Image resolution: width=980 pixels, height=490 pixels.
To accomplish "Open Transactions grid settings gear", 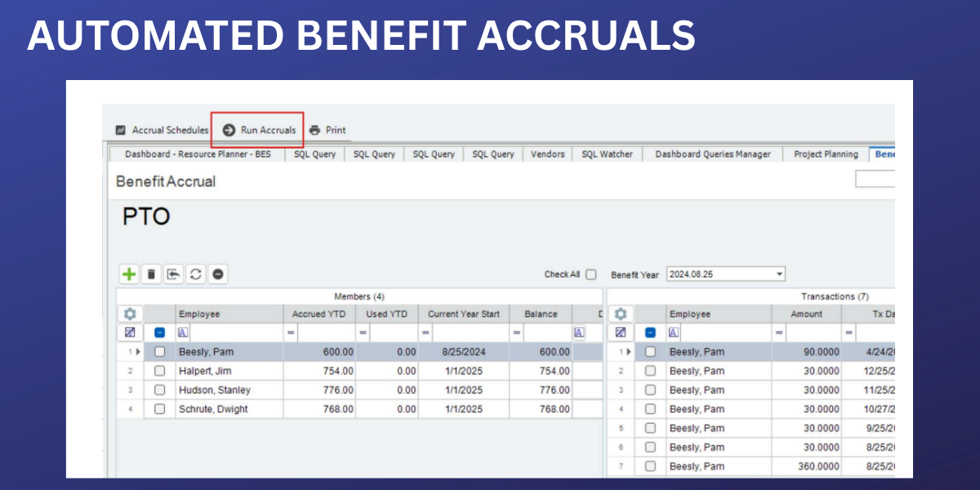I will [620, 314].
